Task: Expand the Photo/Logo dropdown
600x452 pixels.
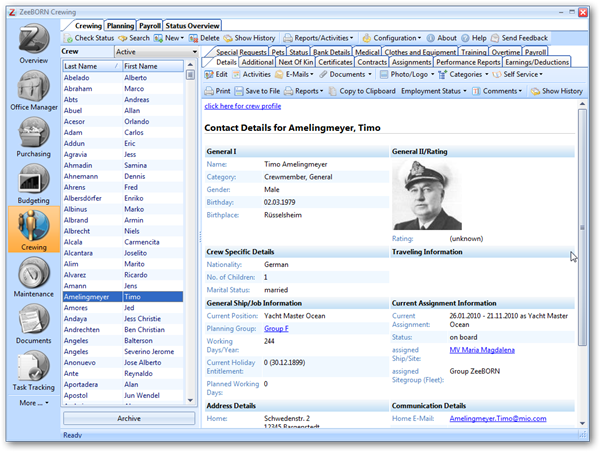Action: [x=407, y=74]
